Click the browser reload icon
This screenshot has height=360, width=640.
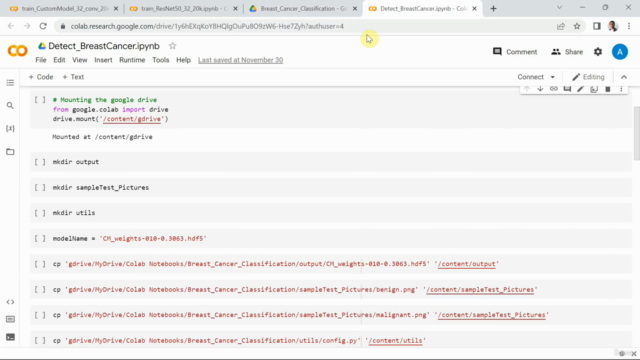(43, 26)
